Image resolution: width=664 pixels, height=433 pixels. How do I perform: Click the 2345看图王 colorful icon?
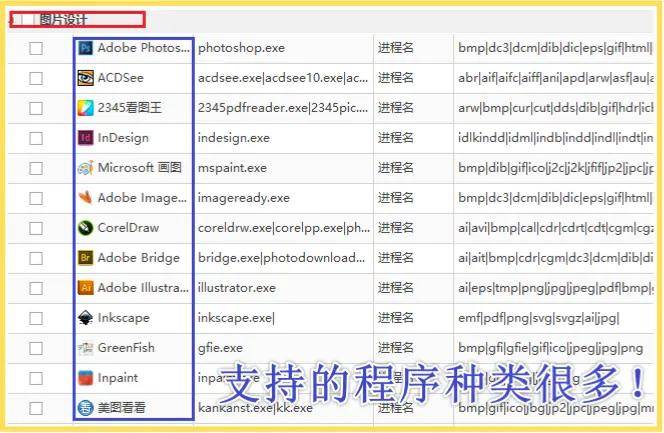click(86, 108)
